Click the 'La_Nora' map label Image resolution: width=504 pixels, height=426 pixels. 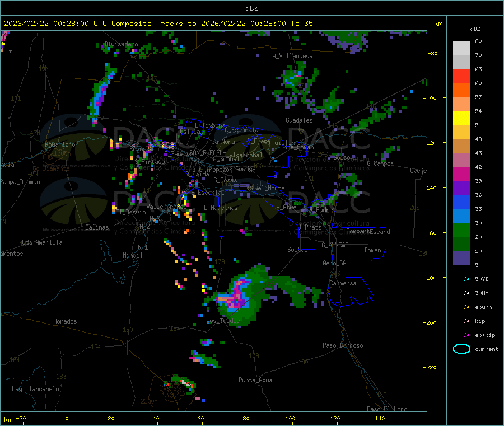(x=223, y=142)
